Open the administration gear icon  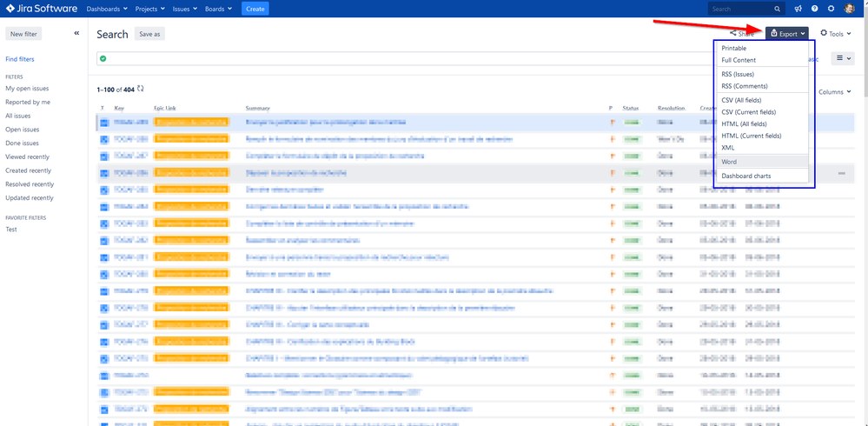pyautogui.click(x=831, y=9)
